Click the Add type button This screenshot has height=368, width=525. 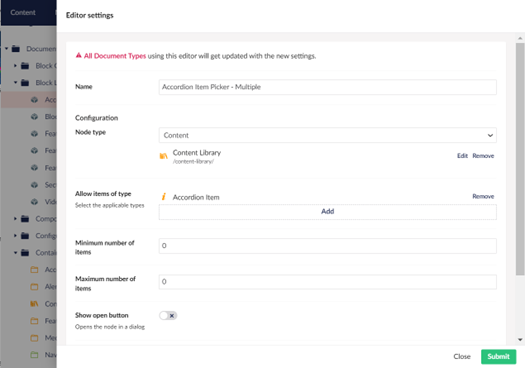coord(327,212)
